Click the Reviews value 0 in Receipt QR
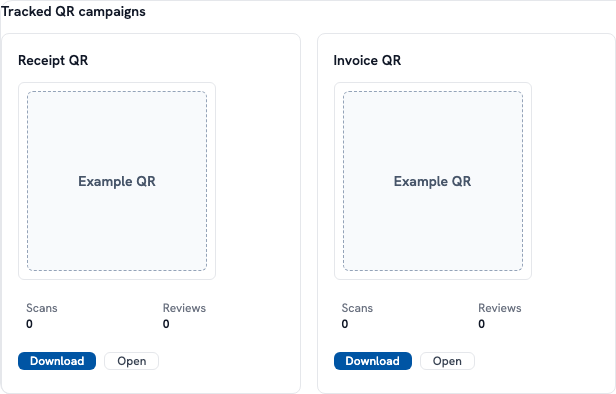Image resolution: width=616 pixels, height=394 pixels. tap(166, 324)
